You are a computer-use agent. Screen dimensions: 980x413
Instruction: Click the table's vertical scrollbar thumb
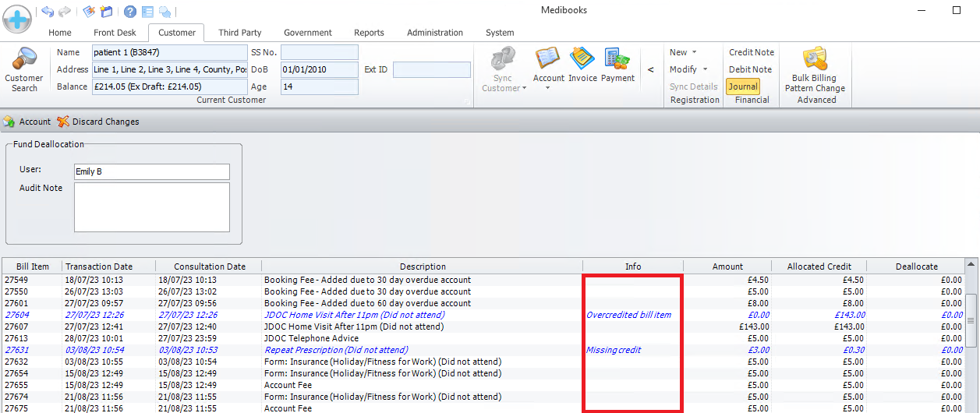click(971, 319)
